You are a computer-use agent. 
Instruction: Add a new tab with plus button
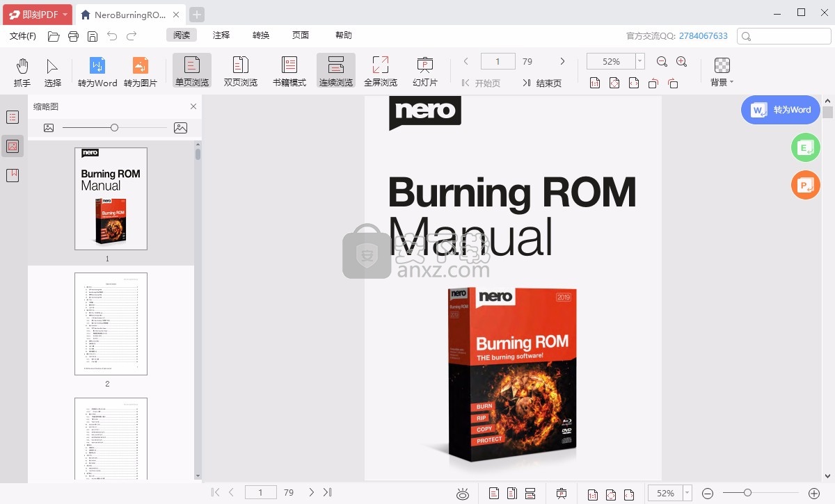click(197, 15)
